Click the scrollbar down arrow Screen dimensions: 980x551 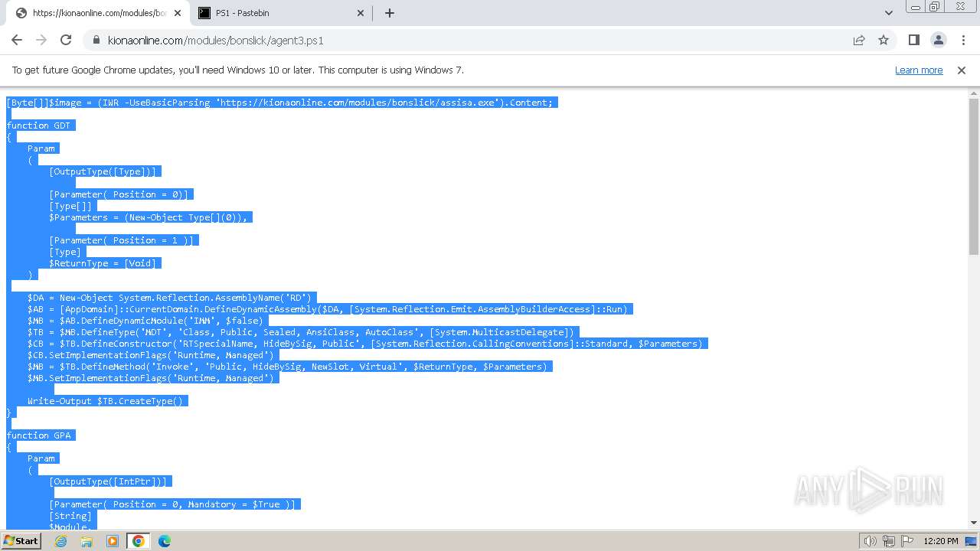(x=974, y=523)
